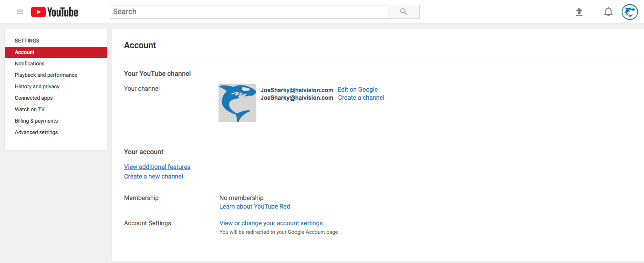Open Notifications settings page

[30, 63]
